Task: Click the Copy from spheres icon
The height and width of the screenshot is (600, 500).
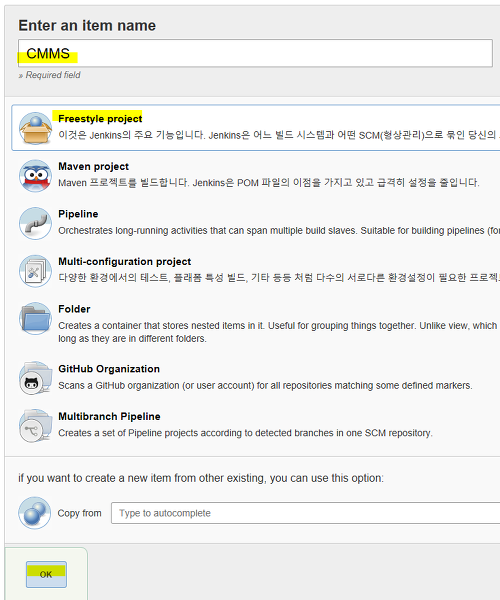Action: point(34,513)
